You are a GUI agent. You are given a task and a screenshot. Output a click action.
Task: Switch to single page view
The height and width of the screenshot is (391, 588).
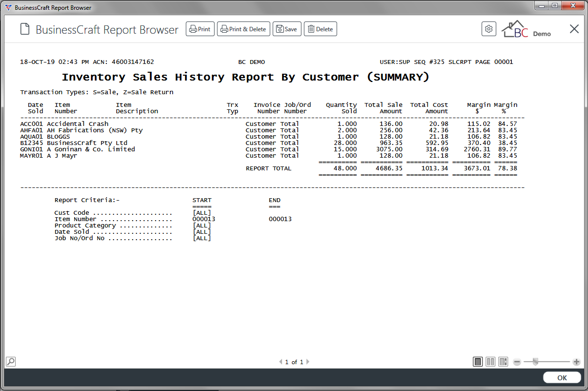(x=478, y=362)
